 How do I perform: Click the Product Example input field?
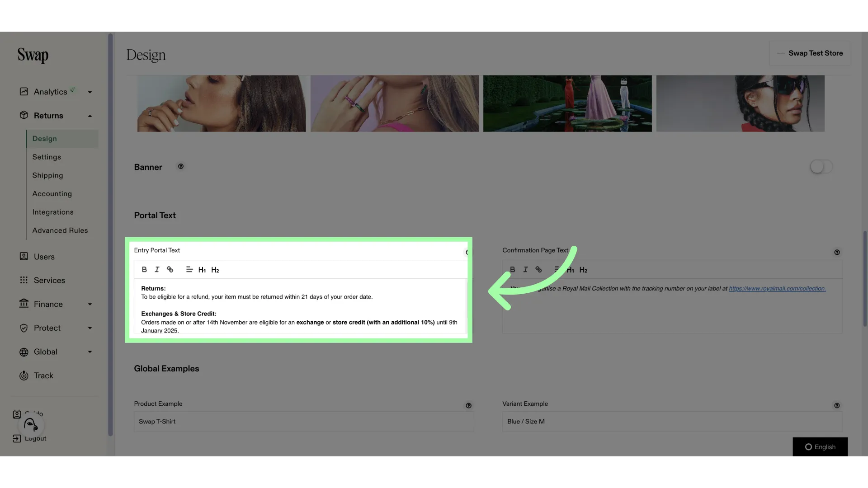pyautogui.click(x=304, y=421)
